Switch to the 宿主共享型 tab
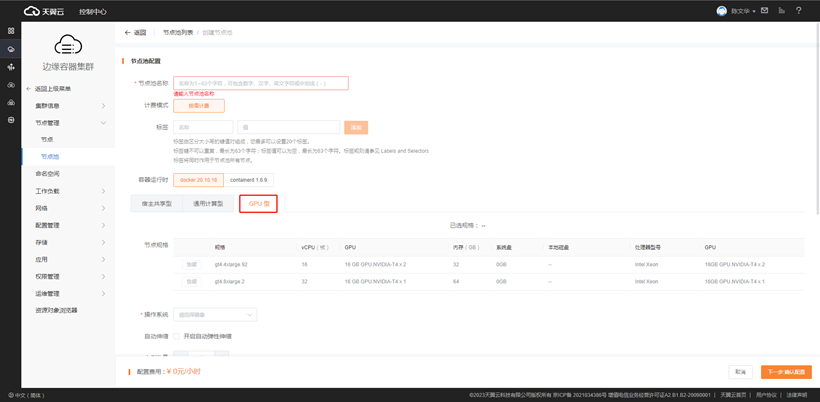Viewport: 820px width, 402px height. (x=156, y=204)
